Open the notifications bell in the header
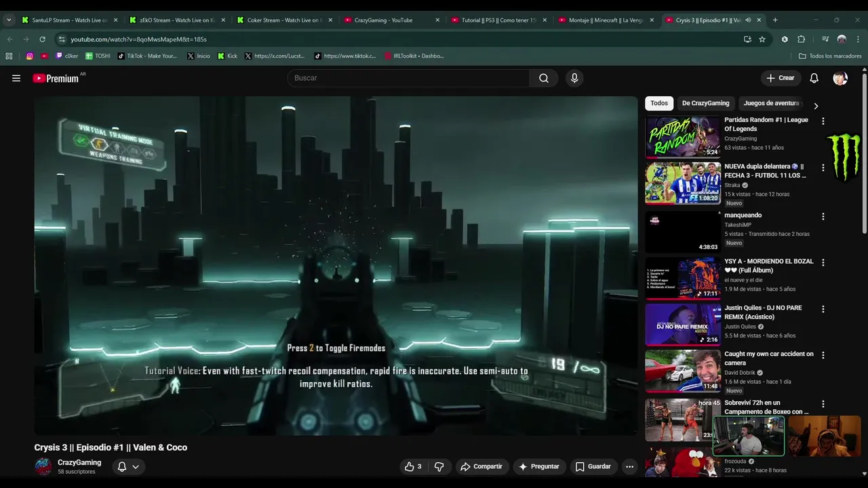This screenshot has width=868, height=488. tap(814, 78)
